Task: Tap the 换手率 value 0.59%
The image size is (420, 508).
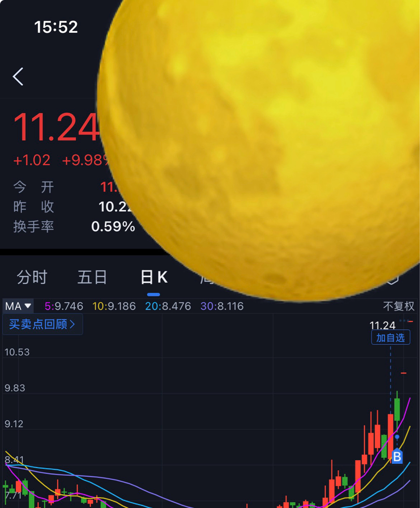Action: pyautogui.click(x=113, y=226)
